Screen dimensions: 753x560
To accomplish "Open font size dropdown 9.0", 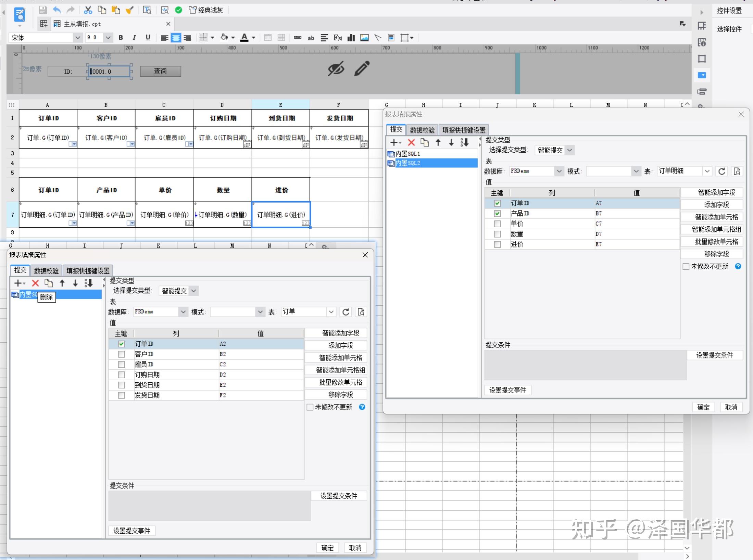I will point(108,38).
